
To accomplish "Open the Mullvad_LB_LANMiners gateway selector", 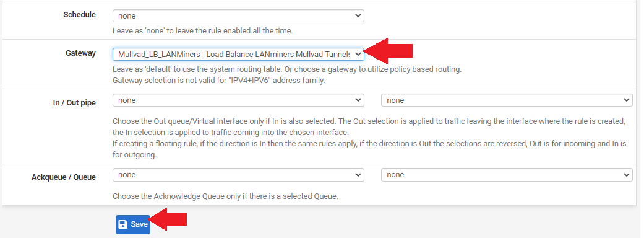I will pos(238,54).
